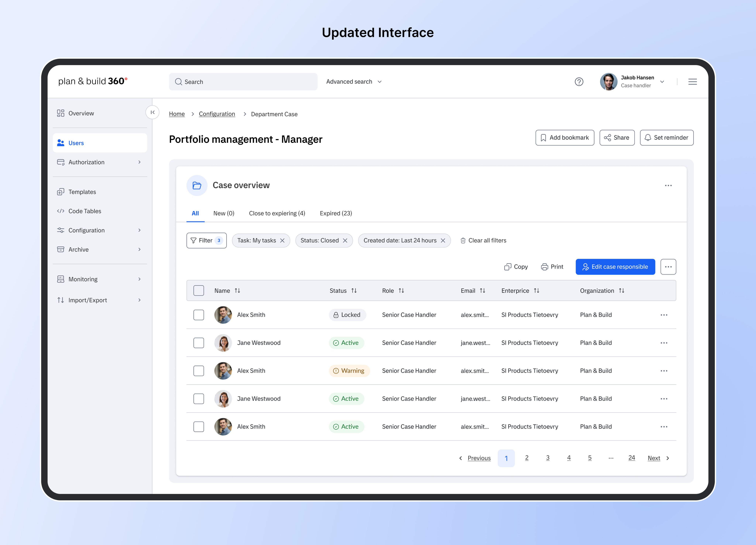Click the Copy icon button
Viewport: 756px width, 545px height.
[x=516, y=267]
